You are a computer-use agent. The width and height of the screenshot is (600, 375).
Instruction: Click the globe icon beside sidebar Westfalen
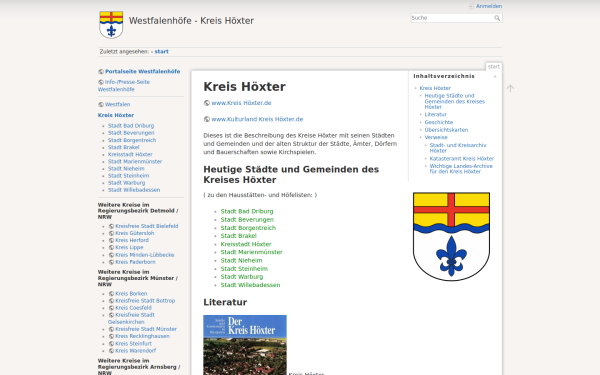tap(101, 104)
